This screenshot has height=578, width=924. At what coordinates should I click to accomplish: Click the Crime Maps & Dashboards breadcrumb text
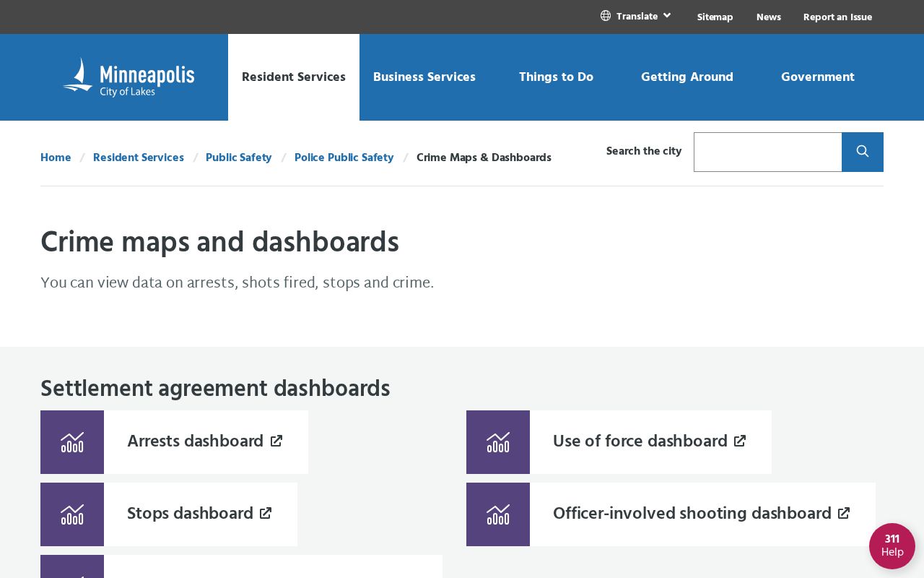(x=484, y=158)
